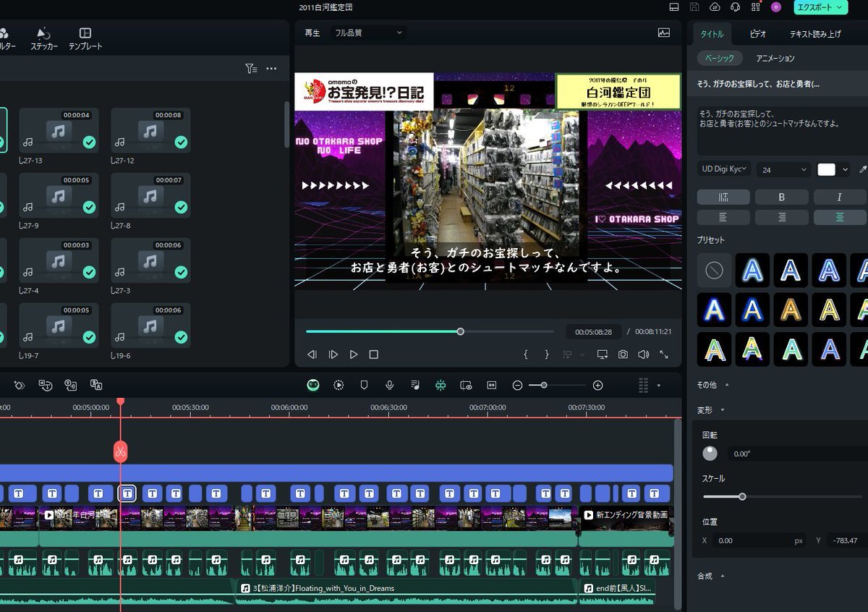
Task: Set the mark-in point brace icon
Action: (526, 354)
